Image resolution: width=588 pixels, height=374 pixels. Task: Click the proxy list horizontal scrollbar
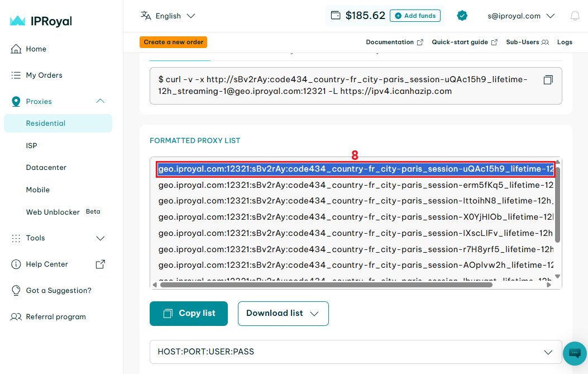(326, 285)
